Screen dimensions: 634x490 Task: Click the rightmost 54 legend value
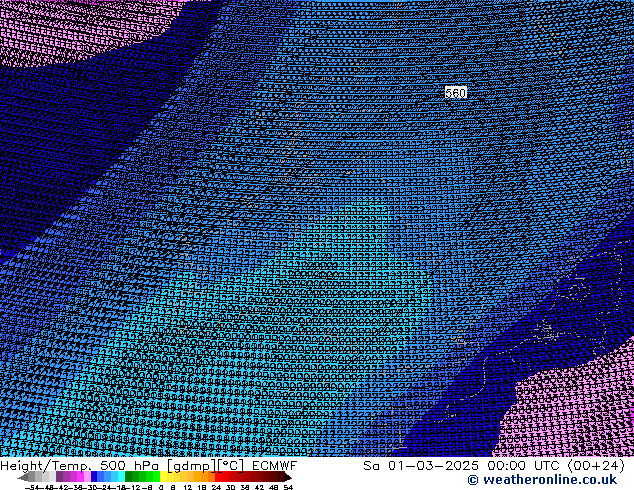tap(288, 487)
